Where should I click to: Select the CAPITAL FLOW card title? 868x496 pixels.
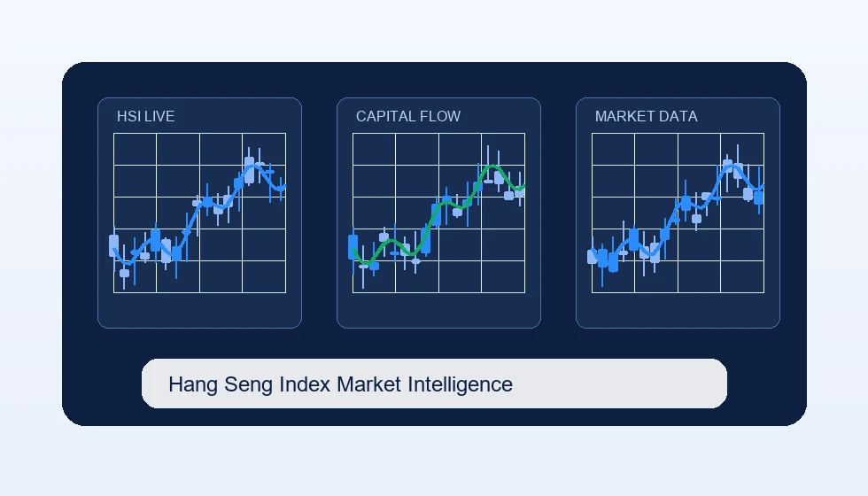tap(408, 116)
